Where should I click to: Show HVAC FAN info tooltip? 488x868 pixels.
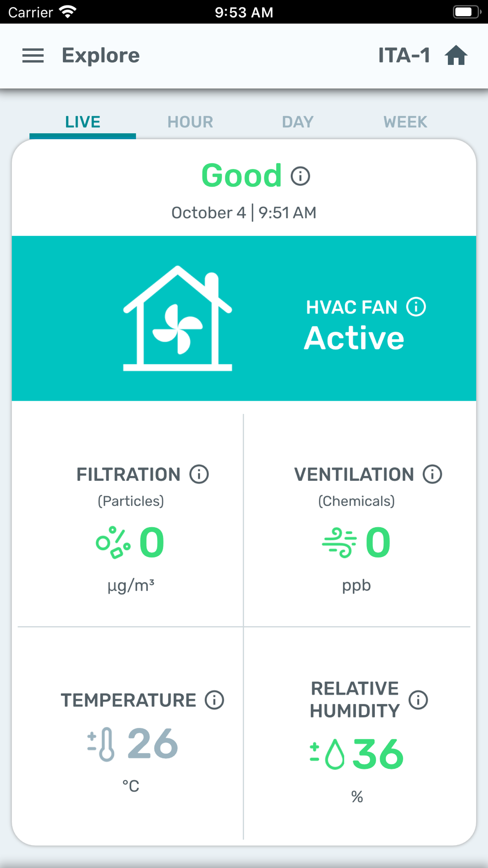pyautogui.click(x=416, y=307)
